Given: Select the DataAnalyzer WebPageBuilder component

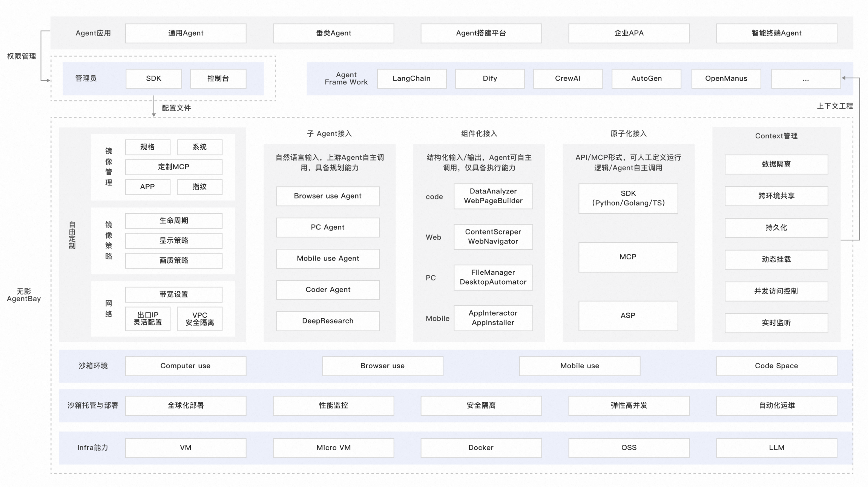Looking at the screenshot, I should (493, 196).
